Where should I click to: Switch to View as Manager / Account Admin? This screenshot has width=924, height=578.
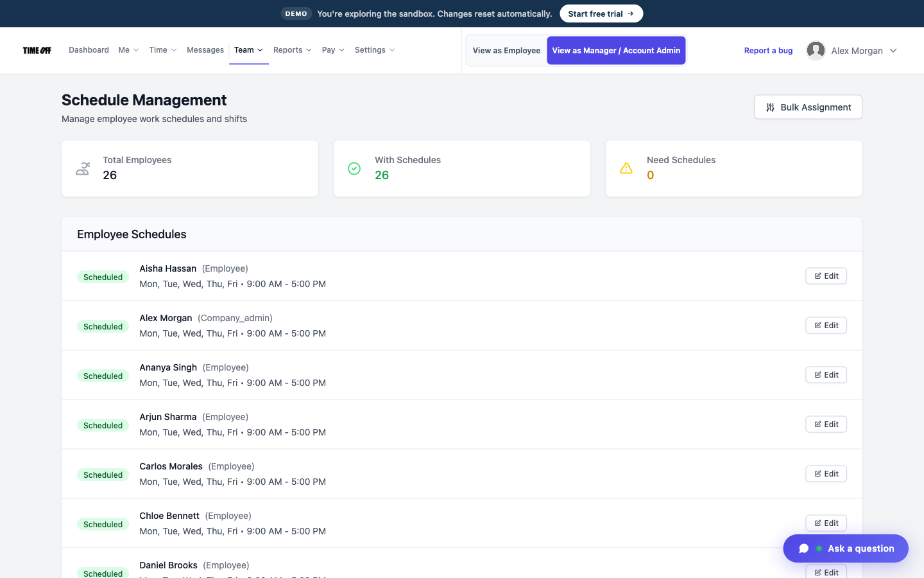click(x=616, y=50)
